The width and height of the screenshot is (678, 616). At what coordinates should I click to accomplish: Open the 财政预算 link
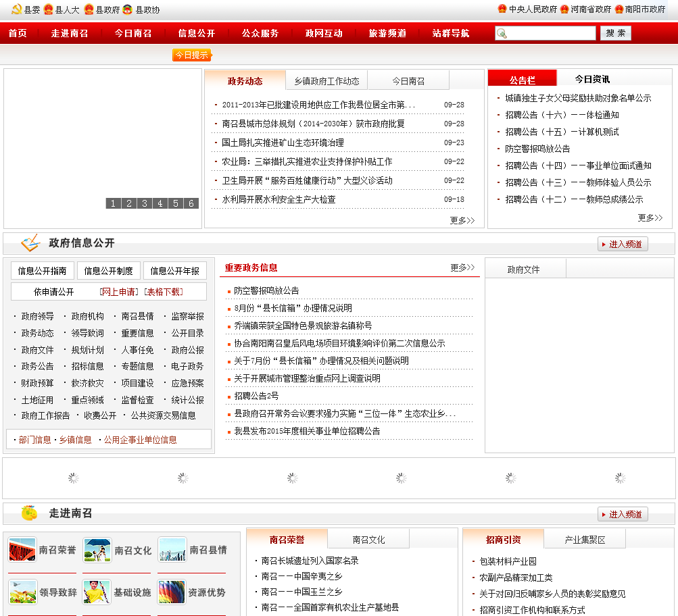38,383
